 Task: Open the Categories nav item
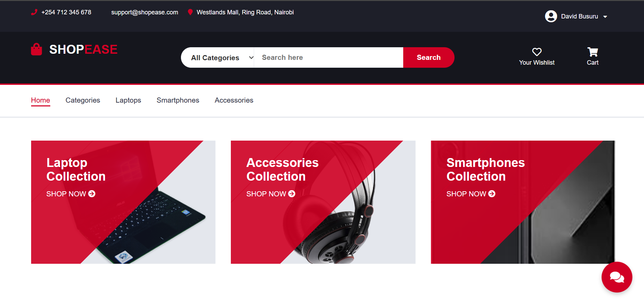83,100
